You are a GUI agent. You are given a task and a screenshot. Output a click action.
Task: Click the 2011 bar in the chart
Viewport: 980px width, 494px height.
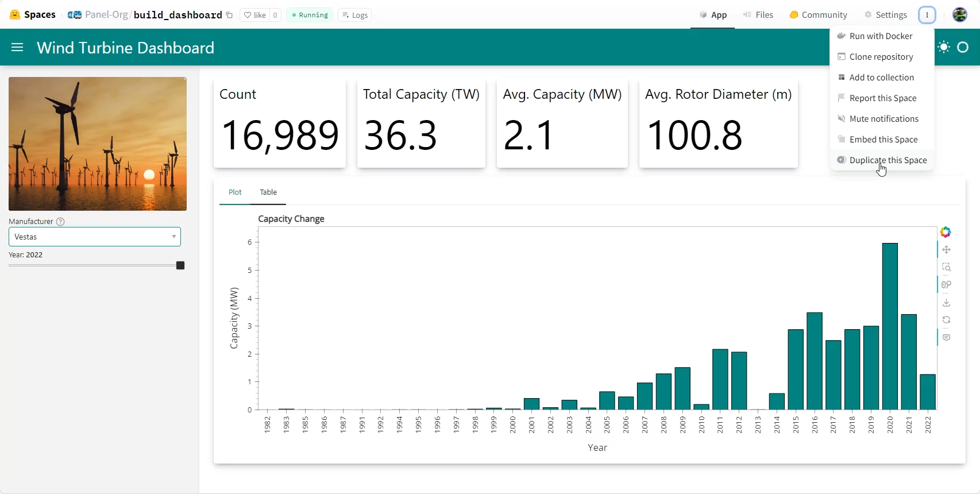[x=720, y=379]
